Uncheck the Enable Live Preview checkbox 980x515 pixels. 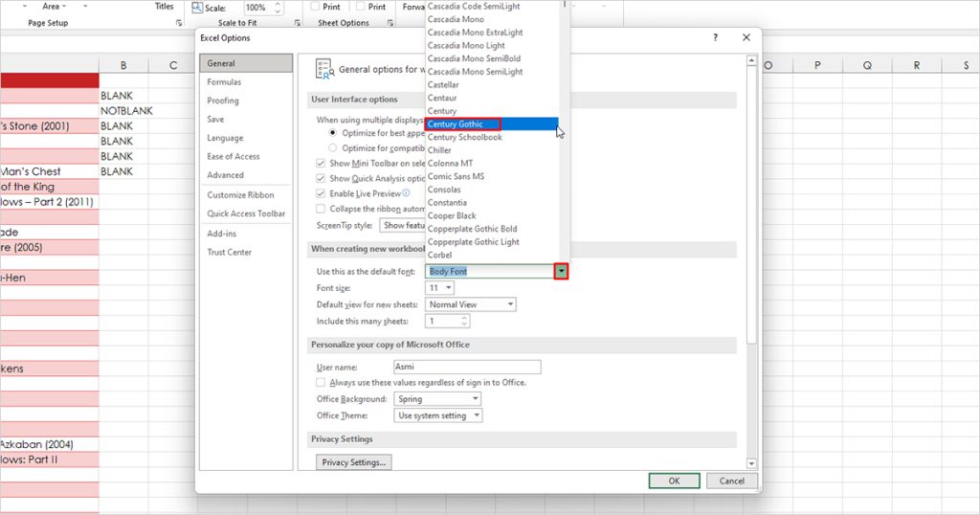[321, 193]
